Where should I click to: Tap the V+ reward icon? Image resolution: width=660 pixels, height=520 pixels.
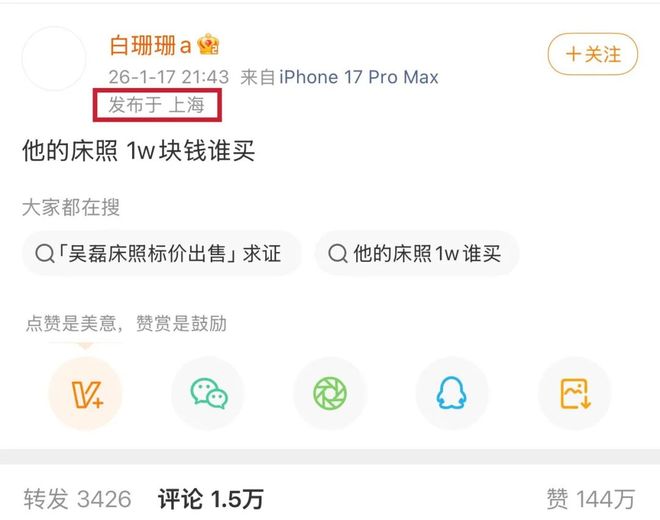[x=86, y=394]
